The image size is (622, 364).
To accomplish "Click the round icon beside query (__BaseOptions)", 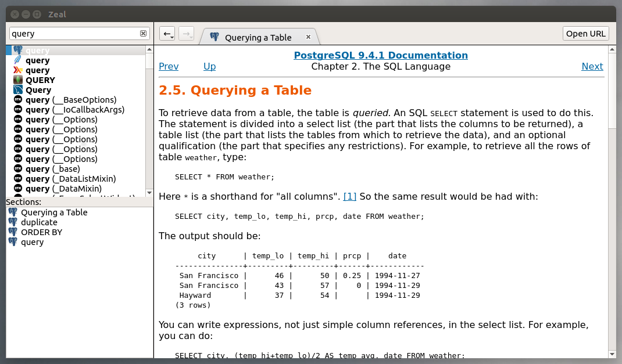I will 18,99.
